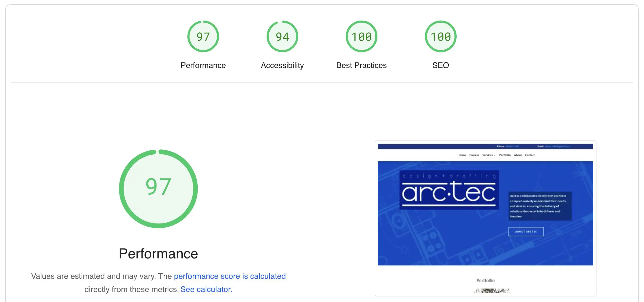Image resolution: width=644 pixels, height=302 pixels.
Task: Jump to the Best Practices category label
Action: pyautogui.click(x=361, y=65)
